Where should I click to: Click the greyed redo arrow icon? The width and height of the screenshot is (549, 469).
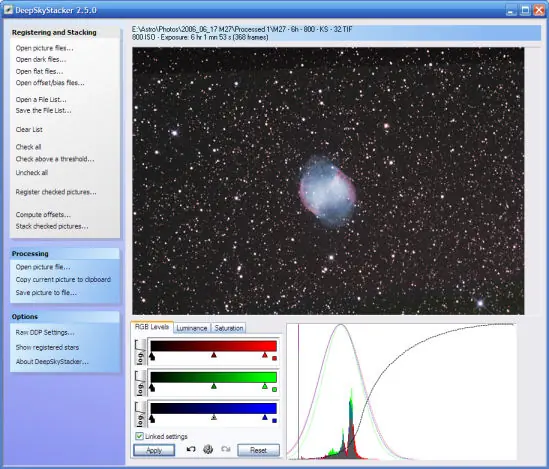(x=226, y=449)
